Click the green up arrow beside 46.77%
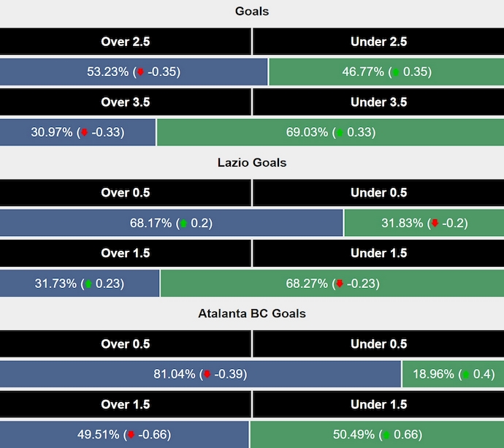 coord(395,72)
